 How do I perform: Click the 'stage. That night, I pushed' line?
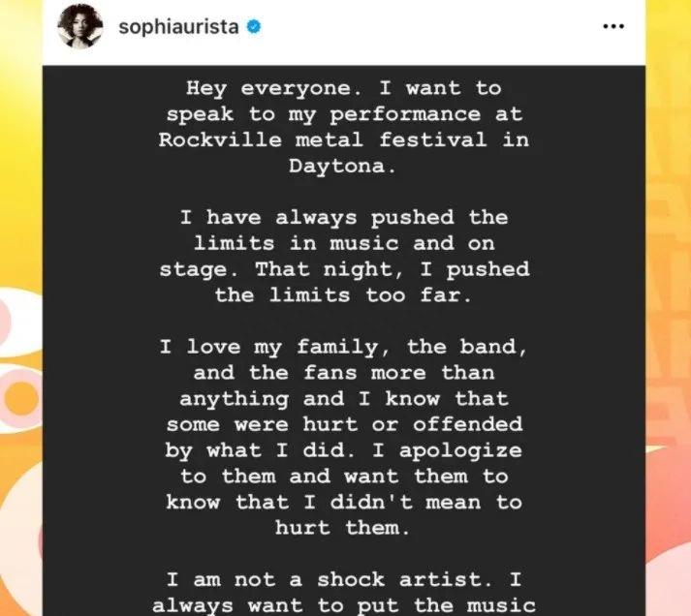click(344, 269)
